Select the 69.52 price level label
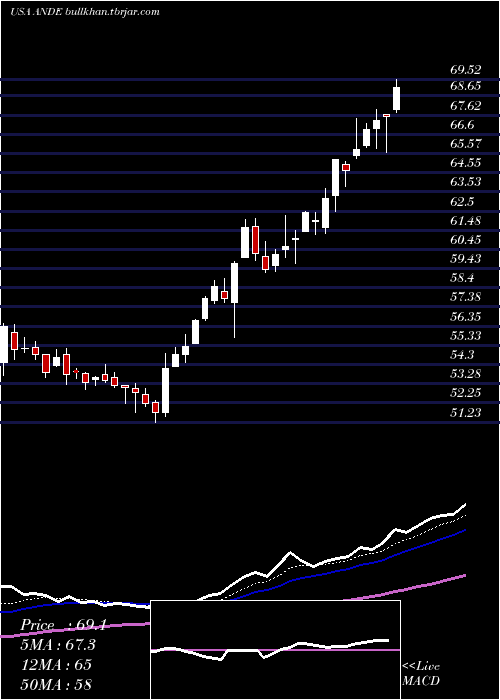The image size is (500, 700). (466, 70)
